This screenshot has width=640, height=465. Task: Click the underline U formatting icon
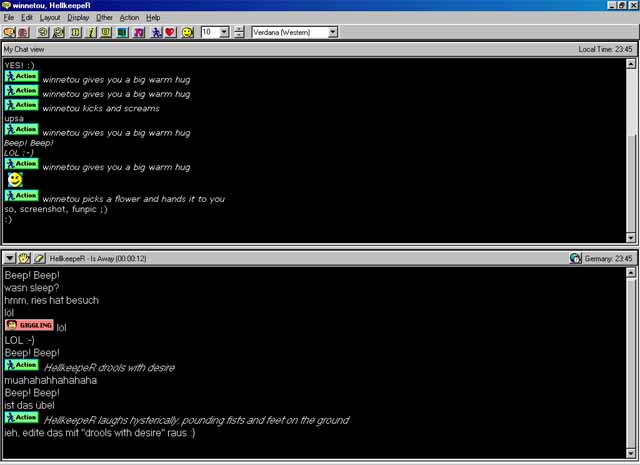click(x=106, y=32)
